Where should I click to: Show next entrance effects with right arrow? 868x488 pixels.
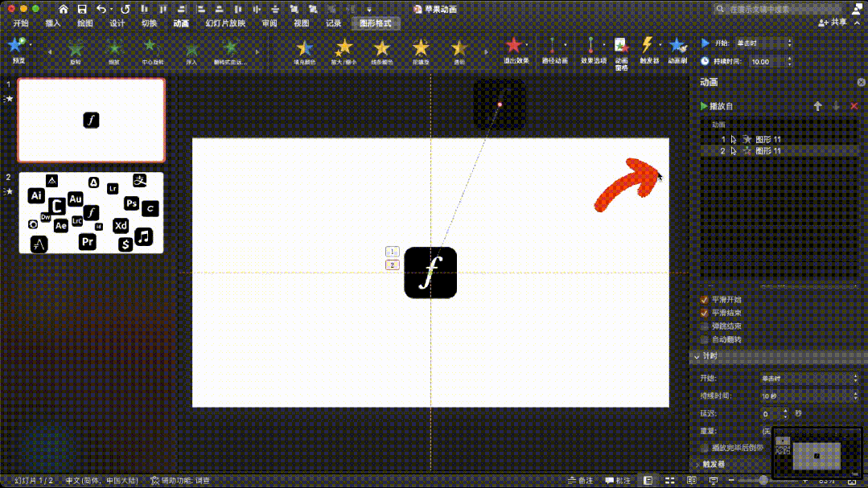(257, 52)
